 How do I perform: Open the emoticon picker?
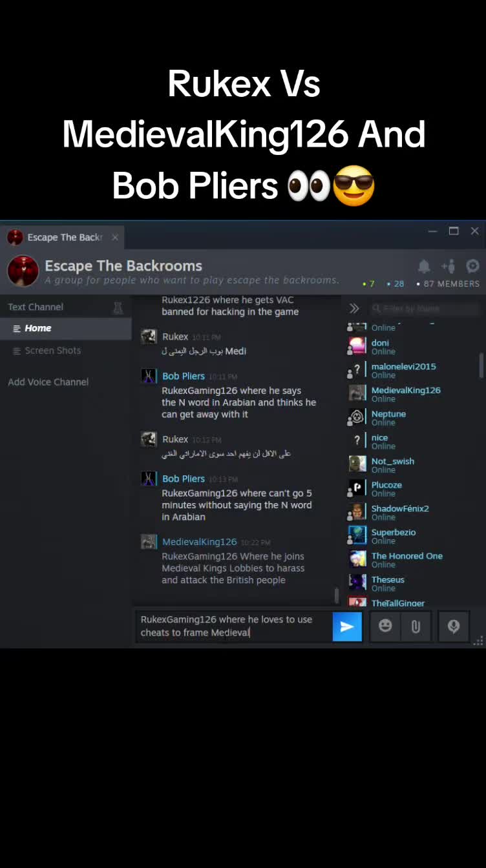(385, 626)
